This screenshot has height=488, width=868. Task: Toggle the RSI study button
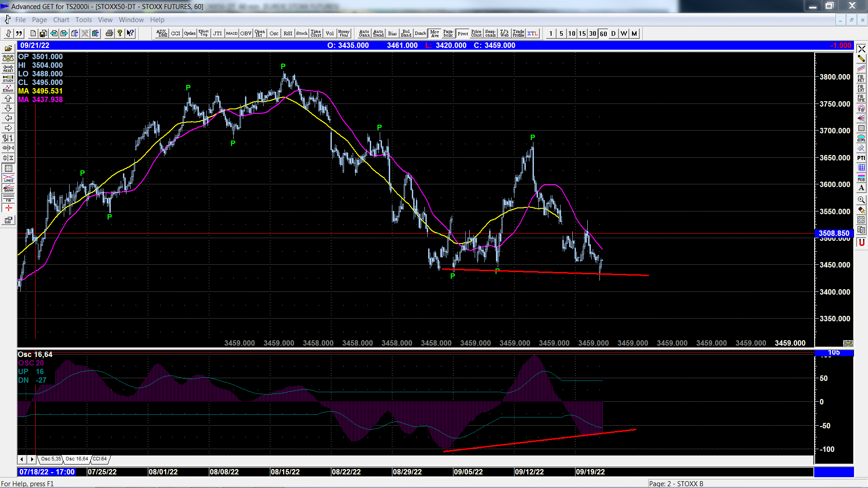coord(288,33)
